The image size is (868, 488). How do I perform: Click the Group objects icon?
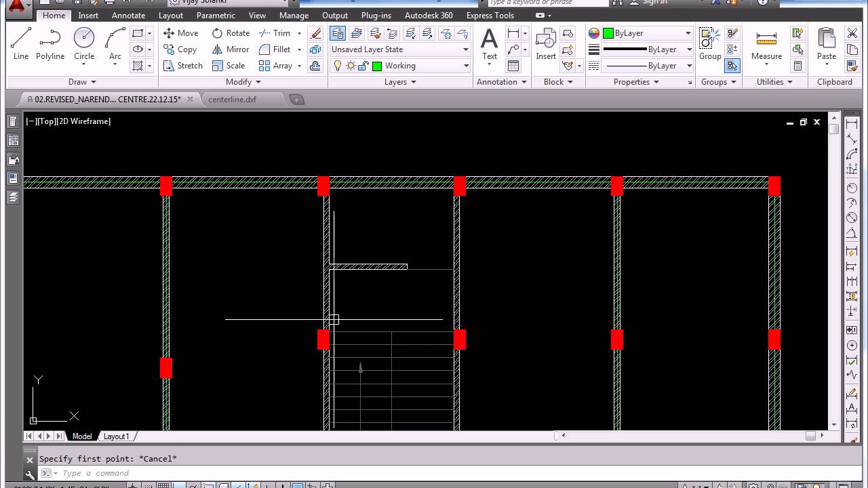click(x=710, y=44)
